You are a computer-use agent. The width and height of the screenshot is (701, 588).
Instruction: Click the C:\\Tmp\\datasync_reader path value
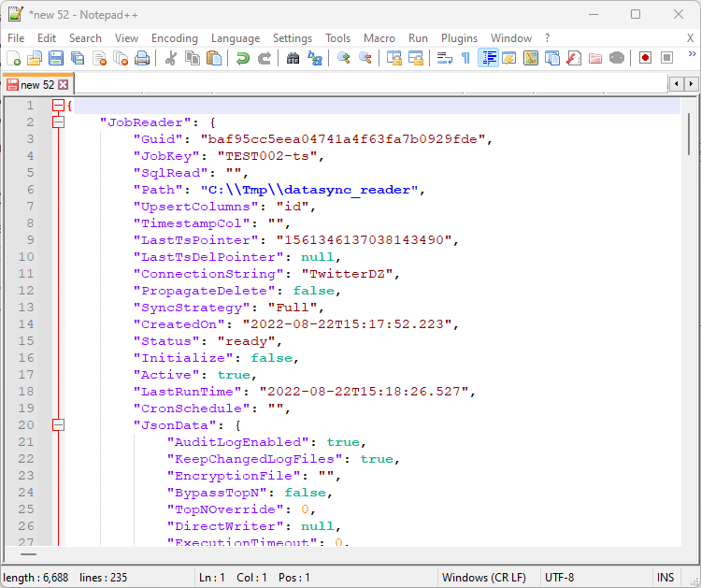(x=309, y=190)
